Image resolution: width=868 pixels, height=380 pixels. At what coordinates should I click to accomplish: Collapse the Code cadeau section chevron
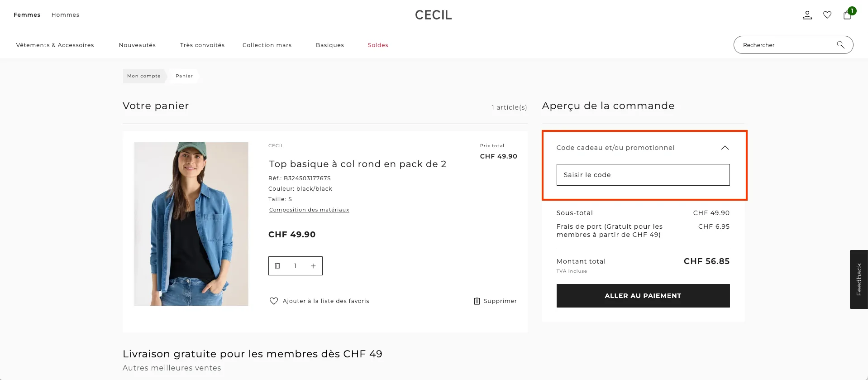pos(725,148)
